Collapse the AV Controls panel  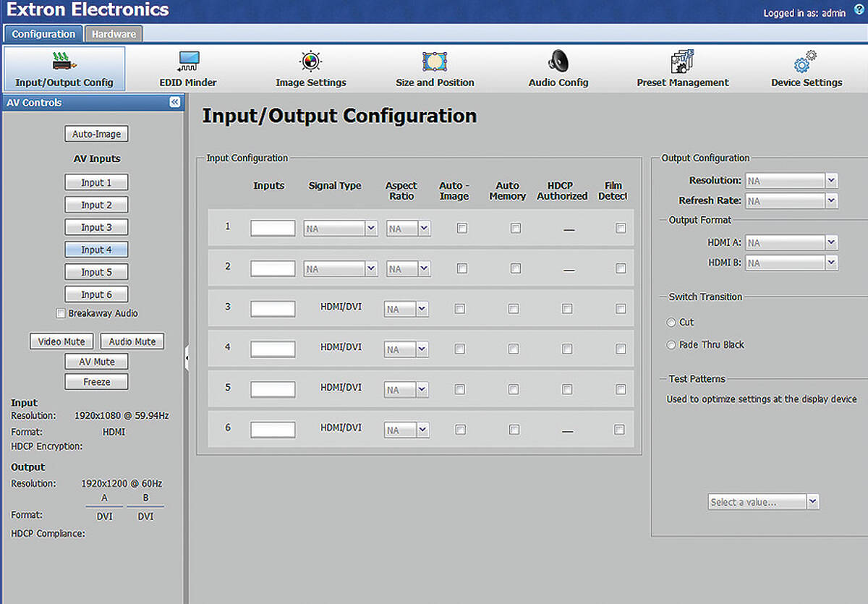pos(174,102)
